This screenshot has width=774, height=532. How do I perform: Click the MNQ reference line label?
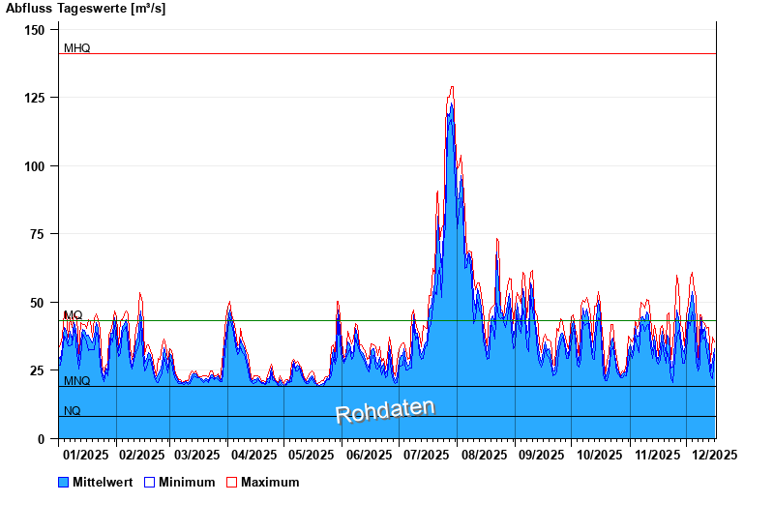coord(76,381)
